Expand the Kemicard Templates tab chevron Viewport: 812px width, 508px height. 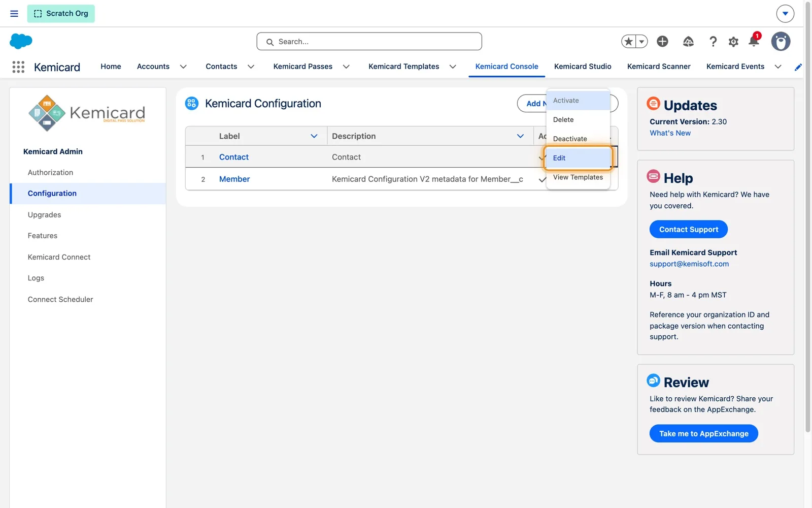coord(453,67)
